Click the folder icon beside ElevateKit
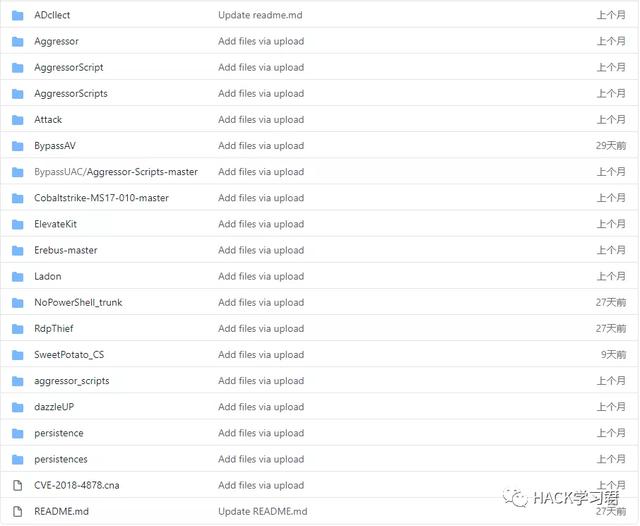The width and height of the screenshot is (640, 526). (x=17, y=224)
